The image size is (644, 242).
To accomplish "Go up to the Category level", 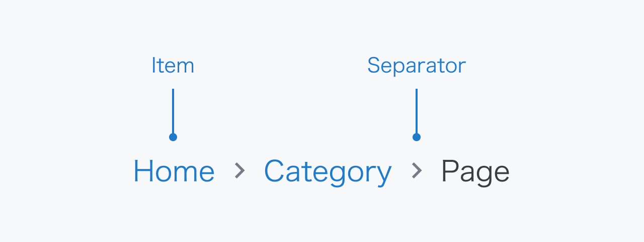I will pyautogui.click(x=328, y=172).
